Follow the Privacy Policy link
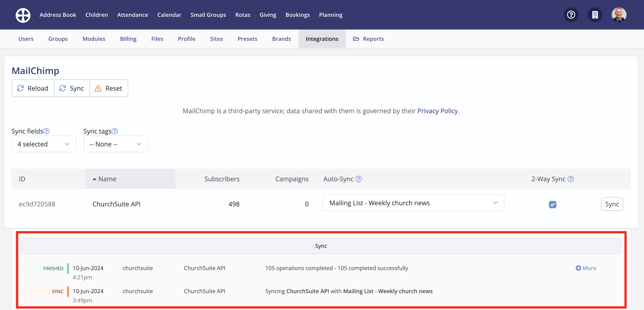 click(x=438, y=111)
